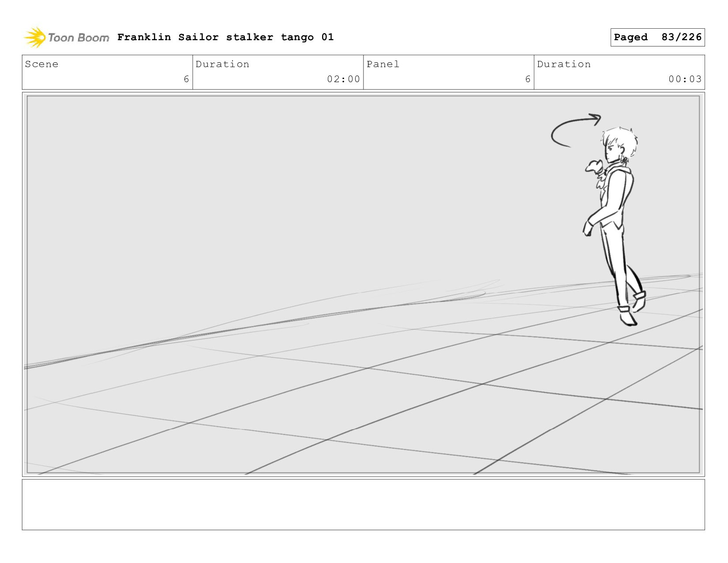
Task: Click the empty notes box below the panel
Action: (x=363, y=505)
